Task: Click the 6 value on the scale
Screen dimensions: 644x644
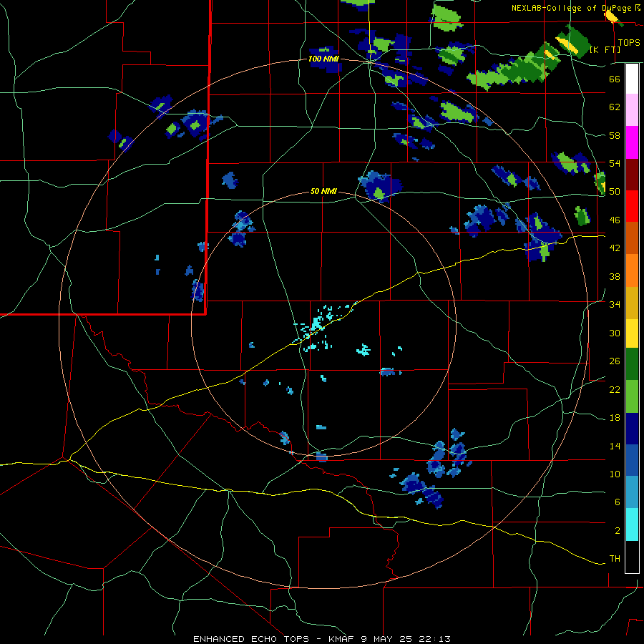Action: [618, 502]
